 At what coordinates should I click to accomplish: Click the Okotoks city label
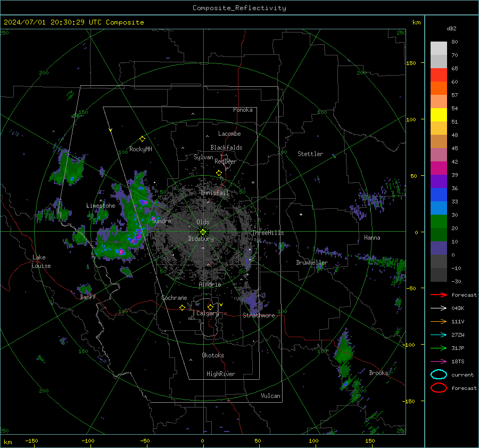213,355
